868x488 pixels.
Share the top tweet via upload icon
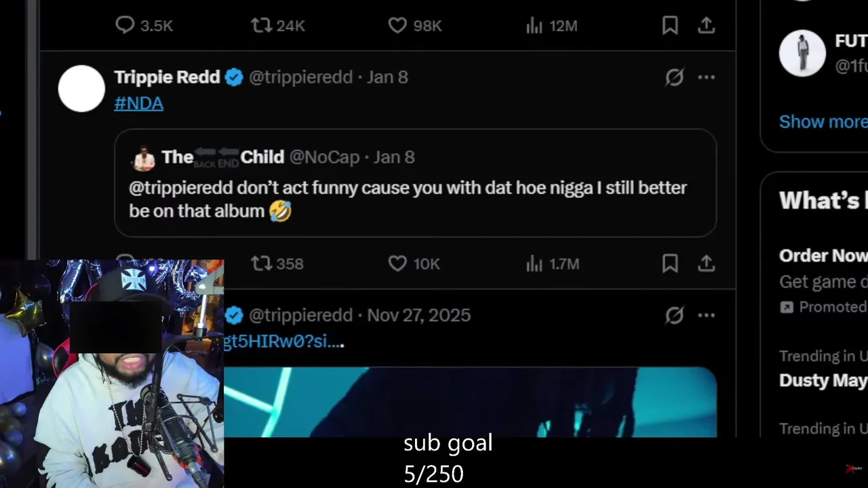(x=706, y=26)
